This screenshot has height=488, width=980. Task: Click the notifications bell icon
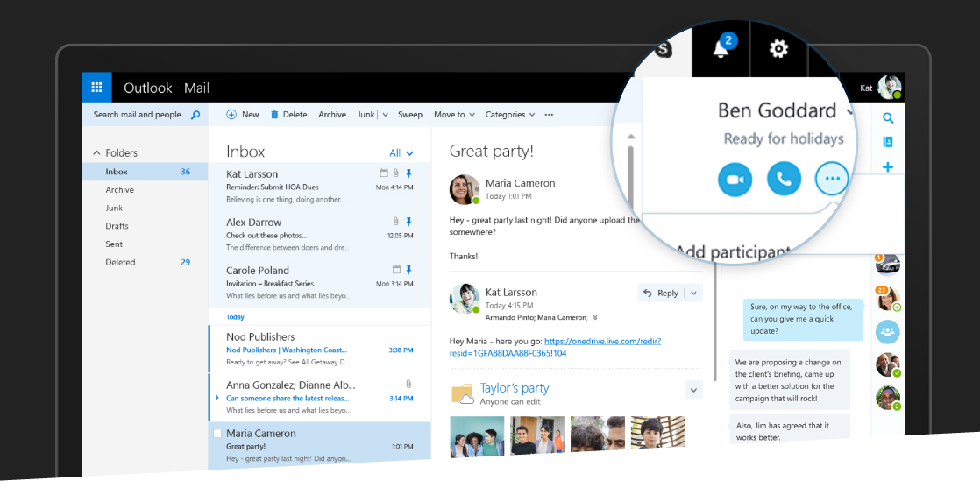[721, 48]
